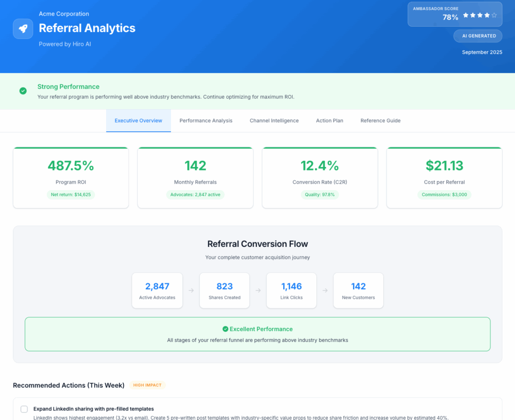Click the green checkmark beside Strong Performance

click(x=23, y=91)
